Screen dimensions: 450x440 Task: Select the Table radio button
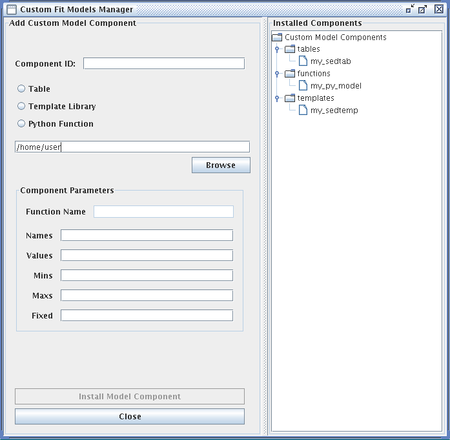point(21,88)
